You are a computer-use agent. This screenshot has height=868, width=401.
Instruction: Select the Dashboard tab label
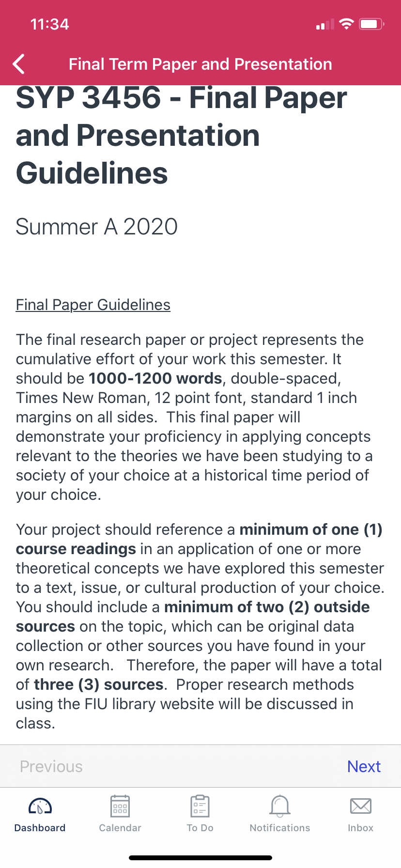click(40, 828)
